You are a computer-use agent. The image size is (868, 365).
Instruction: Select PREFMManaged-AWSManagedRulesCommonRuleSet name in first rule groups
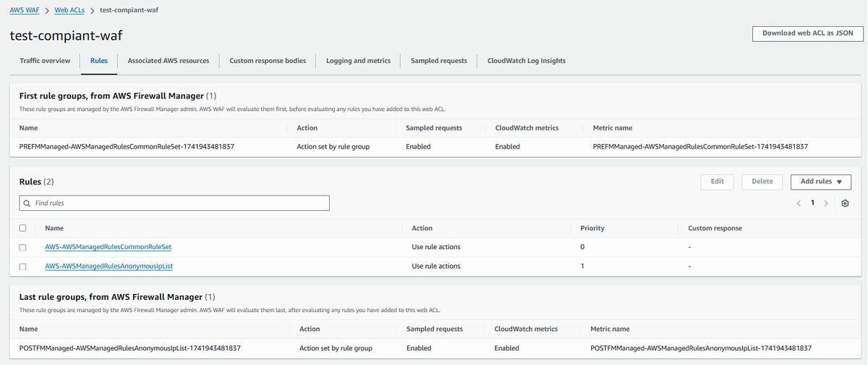(127, 146)
